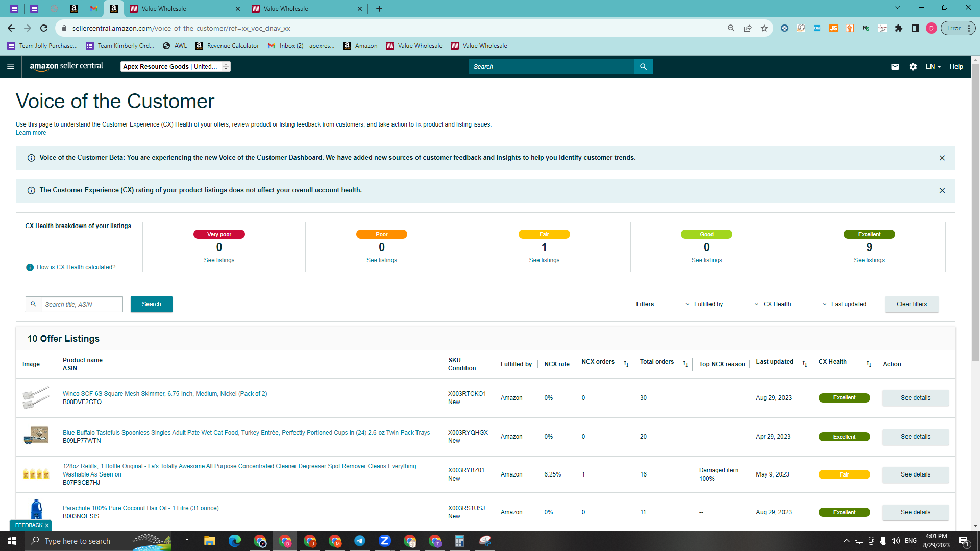Show hidden system tray icons

[x=846, y=541]
